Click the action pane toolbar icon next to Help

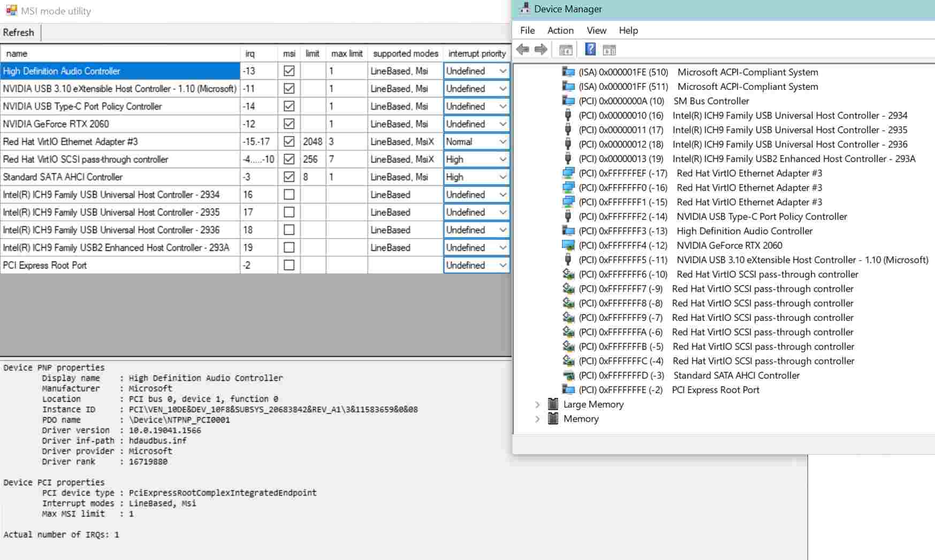click(x=609, y=50)
